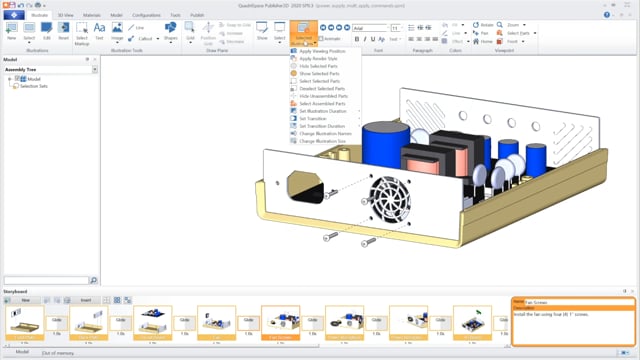Toggle underline text formatting
Image resolution: width=640 pixels, height=360 pixels.
pyautogui.click(x=373, y=39)
